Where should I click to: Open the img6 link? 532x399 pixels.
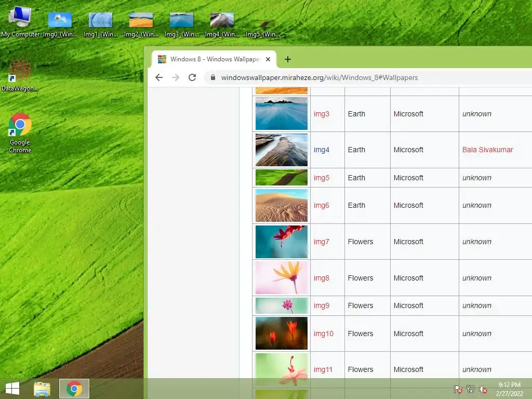coord(321,205)
